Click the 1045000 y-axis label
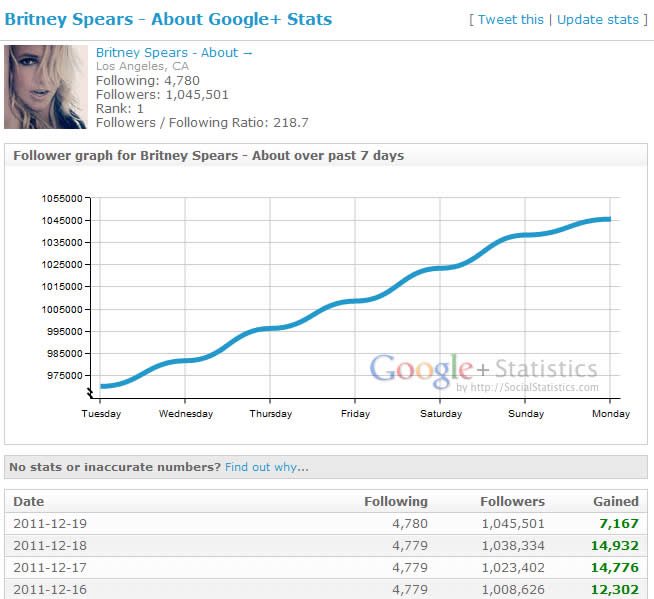654x599 pixels. tap(62, 220)
